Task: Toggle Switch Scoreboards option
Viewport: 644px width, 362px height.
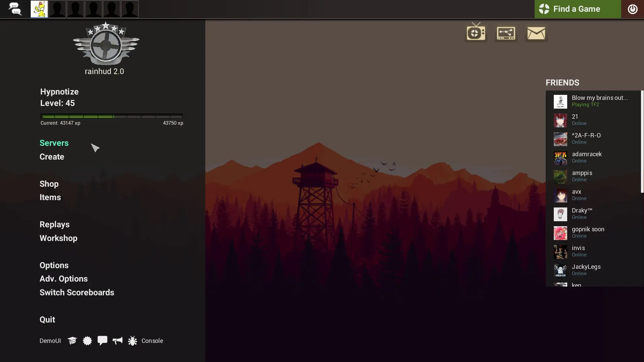Action: [x=77, y=292]
